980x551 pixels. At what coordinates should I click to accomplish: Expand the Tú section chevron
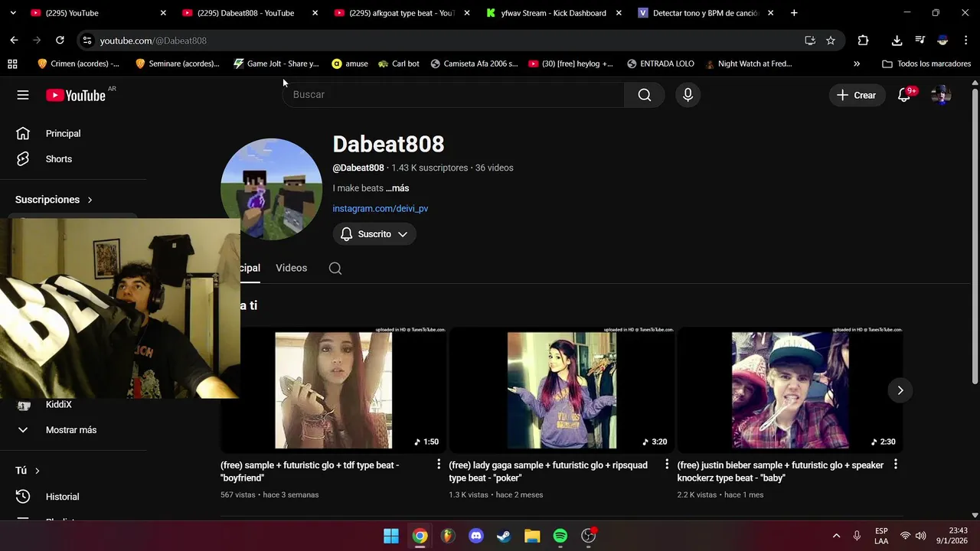[x=37, y=471]
